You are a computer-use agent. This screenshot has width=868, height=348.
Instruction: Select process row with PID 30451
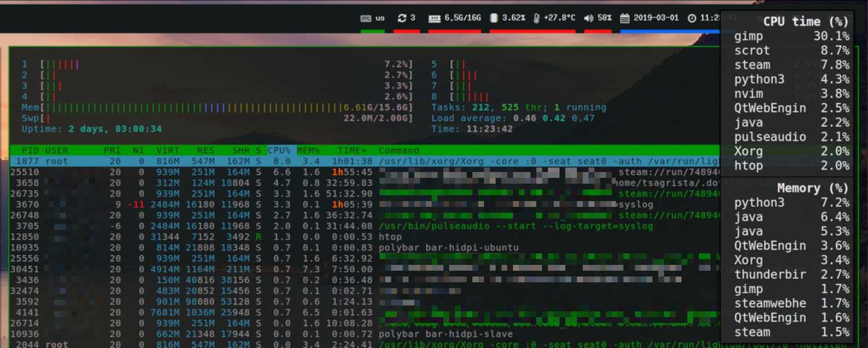point(365,269)
